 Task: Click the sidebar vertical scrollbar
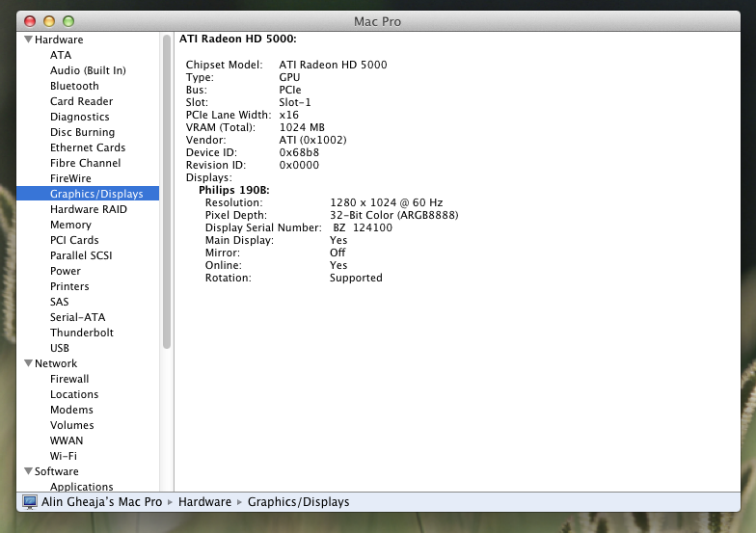[x=167, y=191]
